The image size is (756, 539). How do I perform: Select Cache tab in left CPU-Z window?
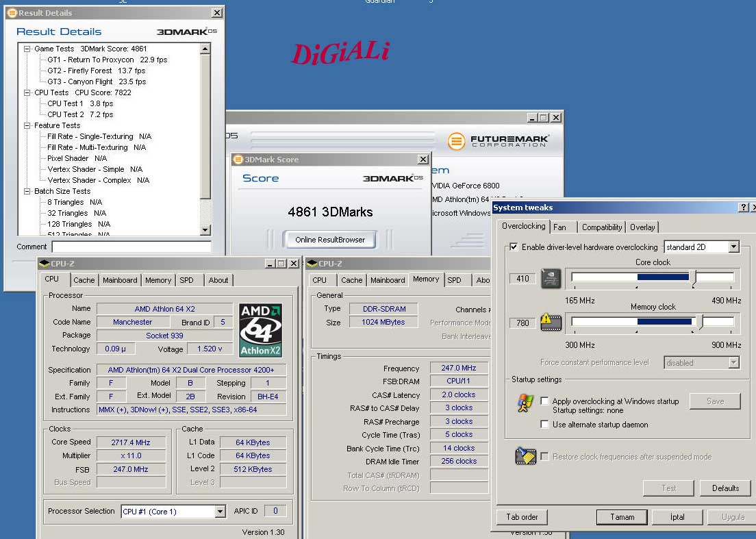(84, 280)
